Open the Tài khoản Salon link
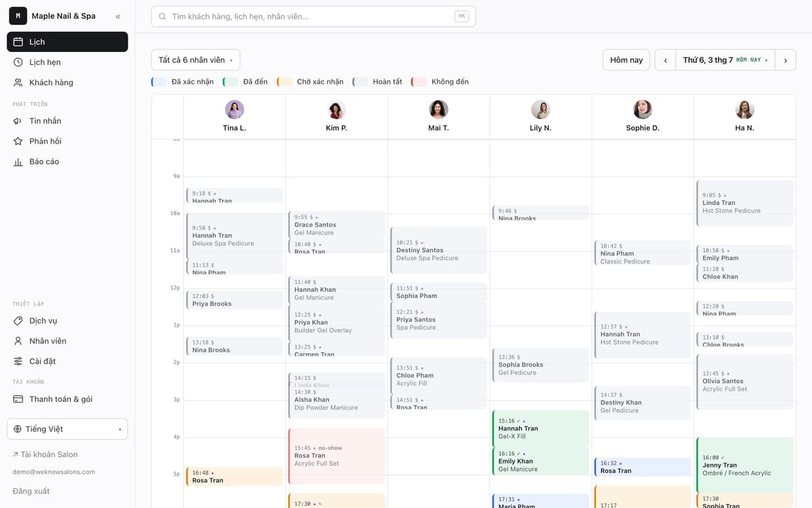The height and width of the screenshot is (508, 812). [x=45, y=454]
